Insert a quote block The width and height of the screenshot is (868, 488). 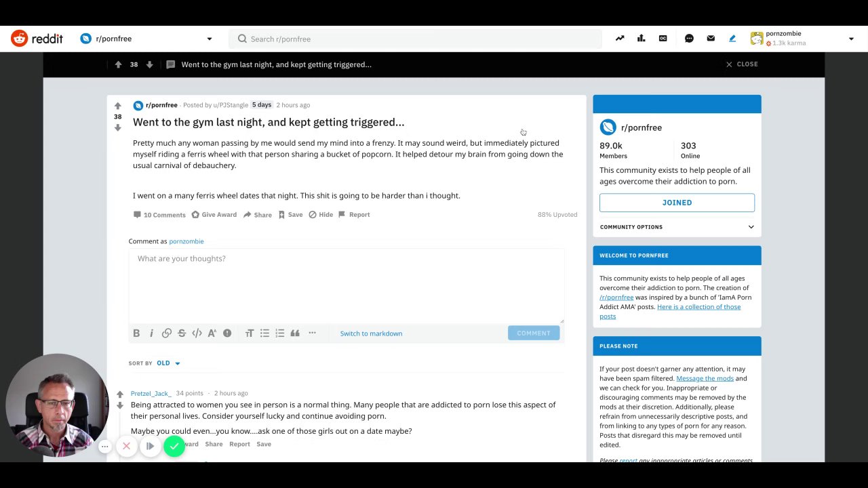[x=295, y=333]
